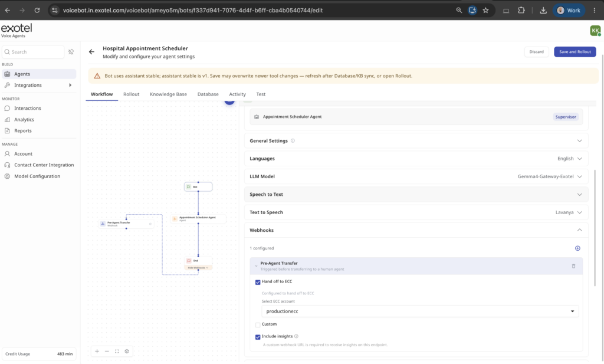Click the Supervisor badge
Viewport: 604px width, 364px height.
[x=566, y=117]
